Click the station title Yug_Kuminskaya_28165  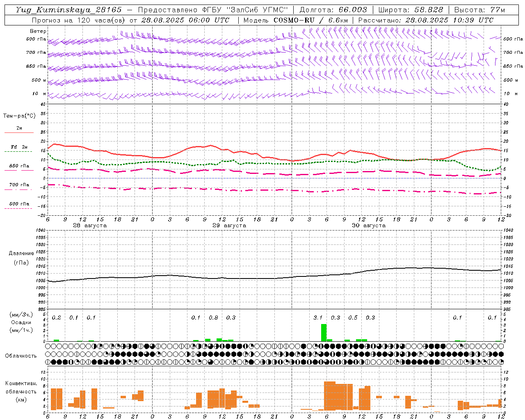68,10
